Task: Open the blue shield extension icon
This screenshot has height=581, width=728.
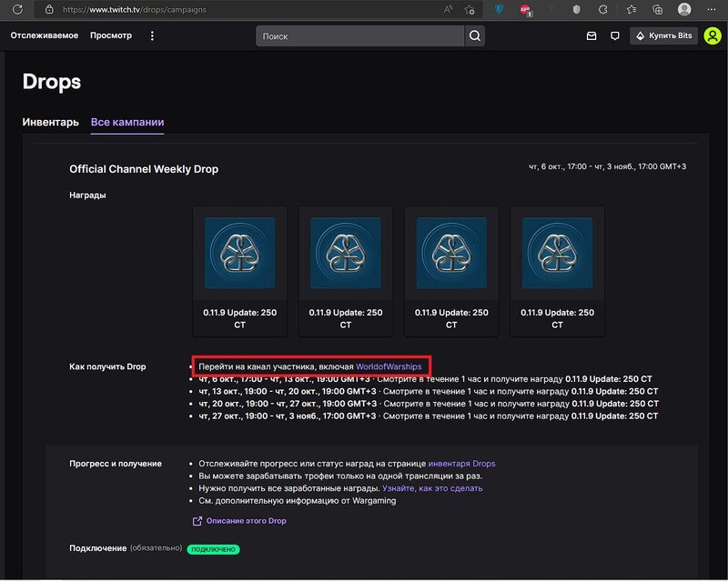Action: coord(499,9)
